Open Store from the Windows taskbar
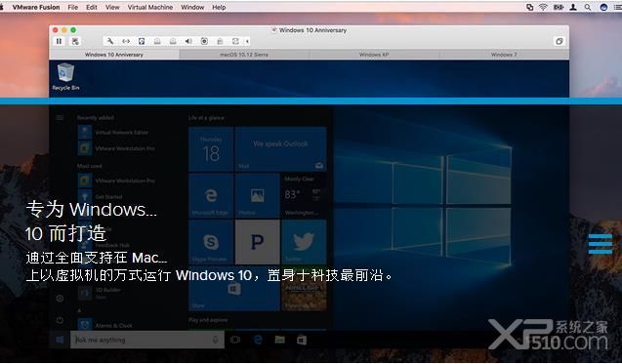 [x=302, y=340]
